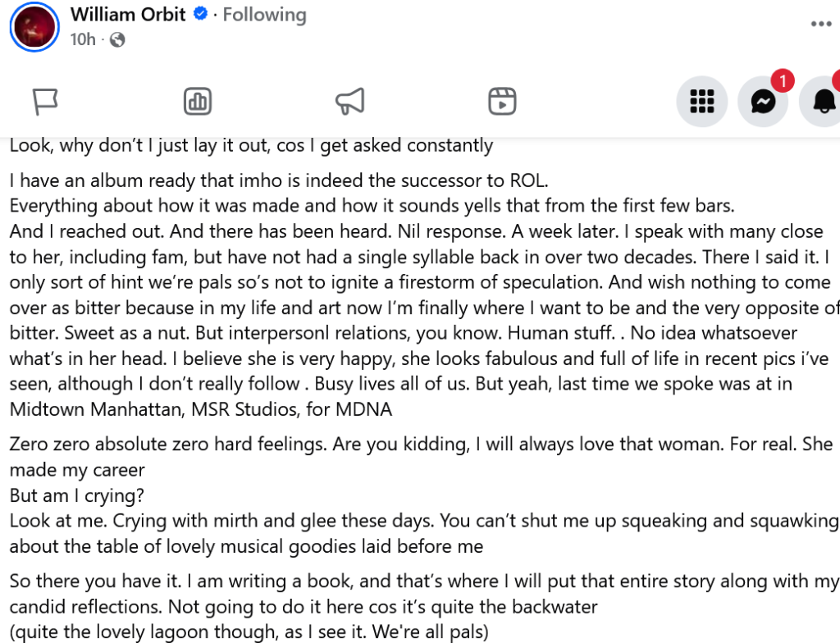Click the red badge on Messenger
This screenshot has width=840, height=643.
[783, 80]
